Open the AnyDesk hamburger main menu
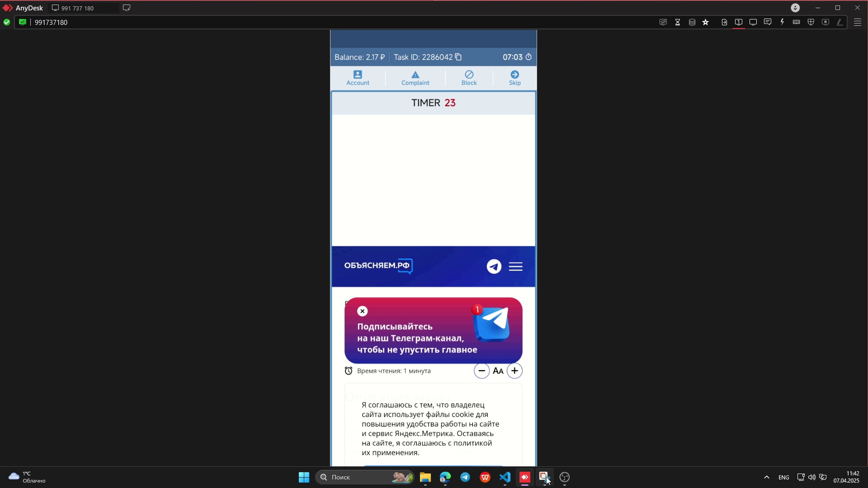Screen dimensions: 868x488 (x=858, y=22)
